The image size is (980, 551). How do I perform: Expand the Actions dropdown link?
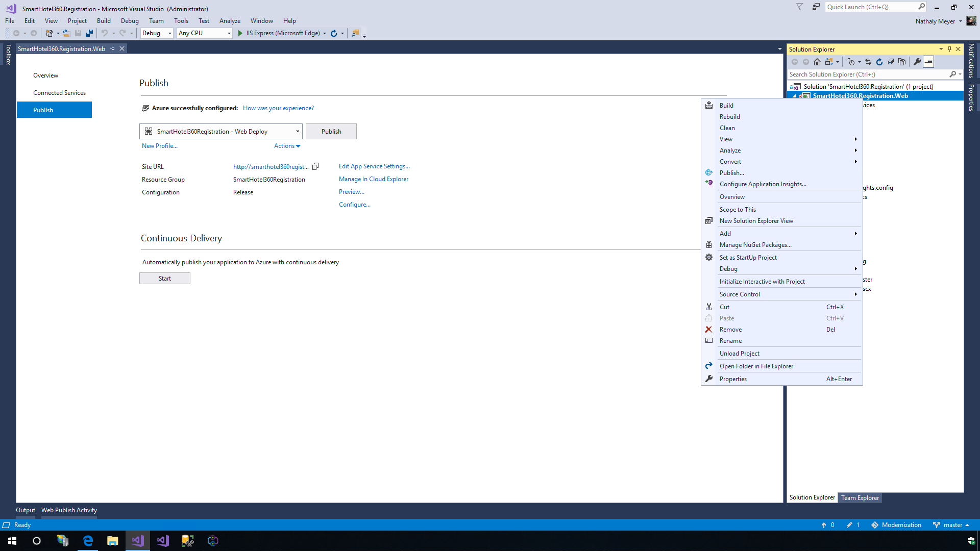[x=287, y=146]
